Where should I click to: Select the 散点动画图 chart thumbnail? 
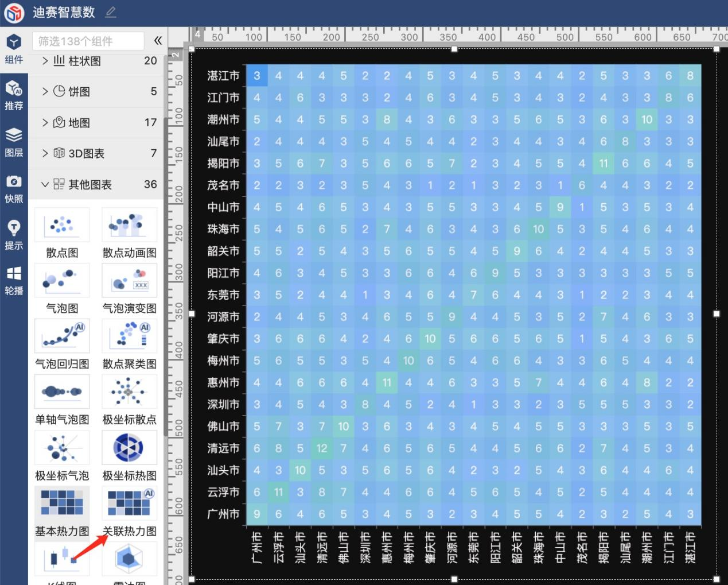tap(130, 224)
